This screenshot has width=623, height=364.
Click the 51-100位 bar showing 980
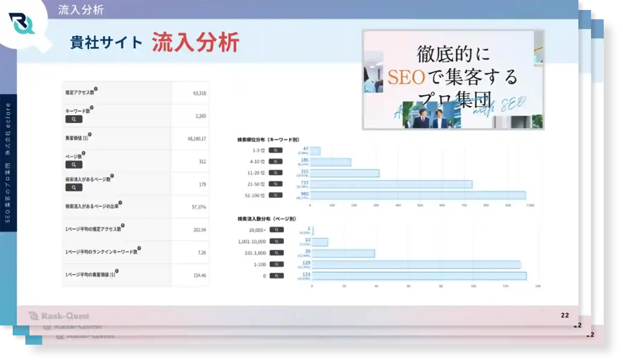pyautogui.click(x=418, y=195)
